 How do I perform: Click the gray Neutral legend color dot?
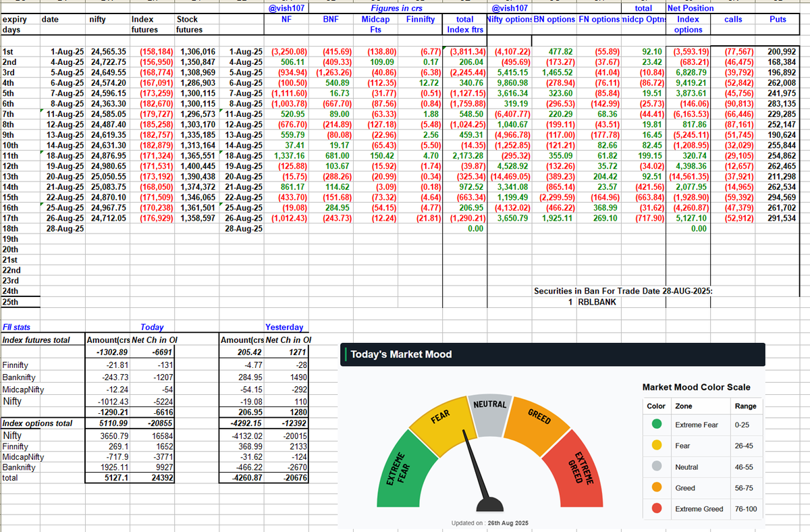click(657, 467)
